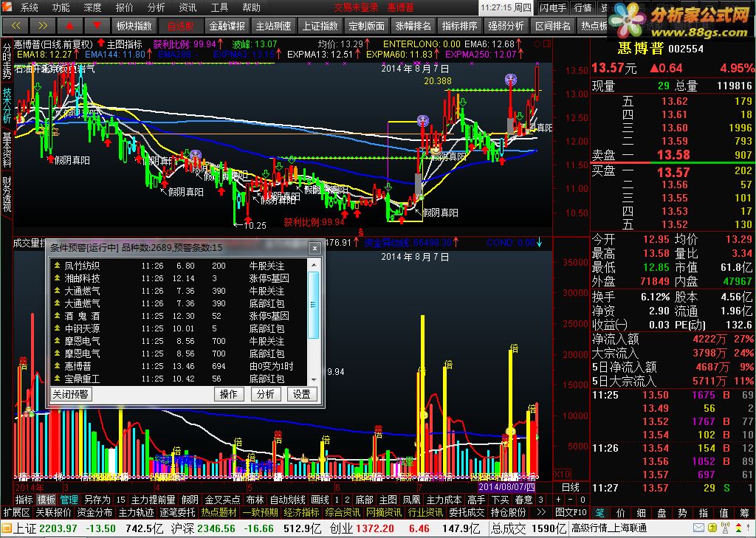Click the 自选股 toolbar button

point(181,26)
